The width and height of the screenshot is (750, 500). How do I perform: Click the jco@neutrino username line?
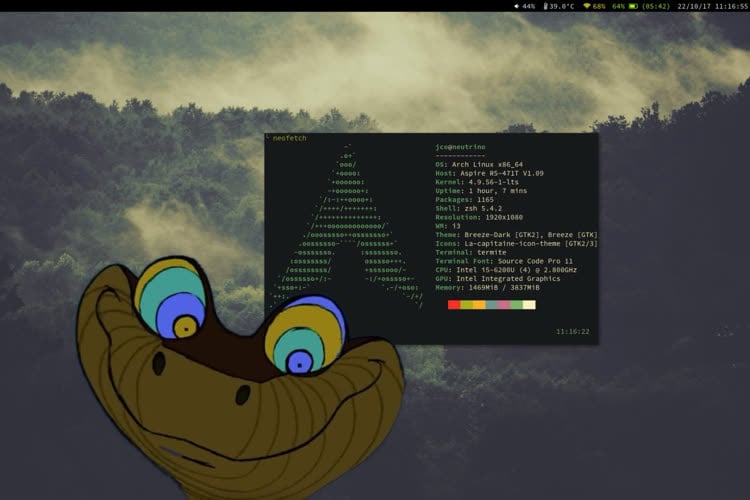tap(460, 147)
